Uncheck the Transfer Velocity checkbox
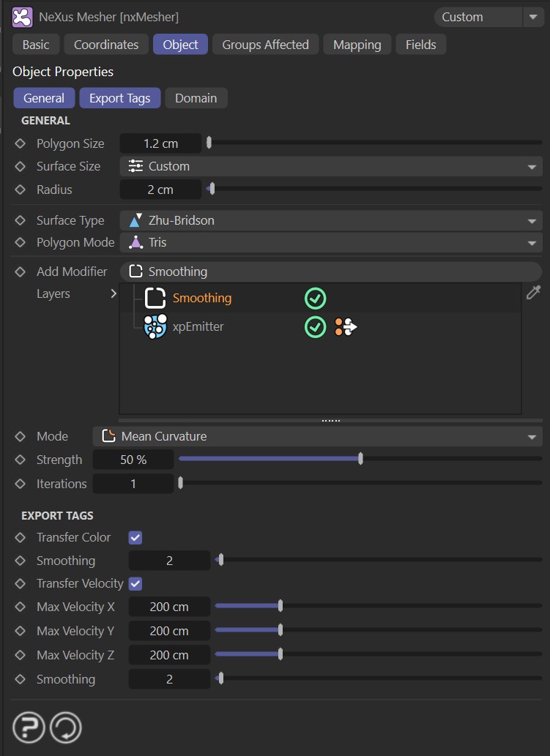The image size is (550, 756). click(x=135, y=583)
